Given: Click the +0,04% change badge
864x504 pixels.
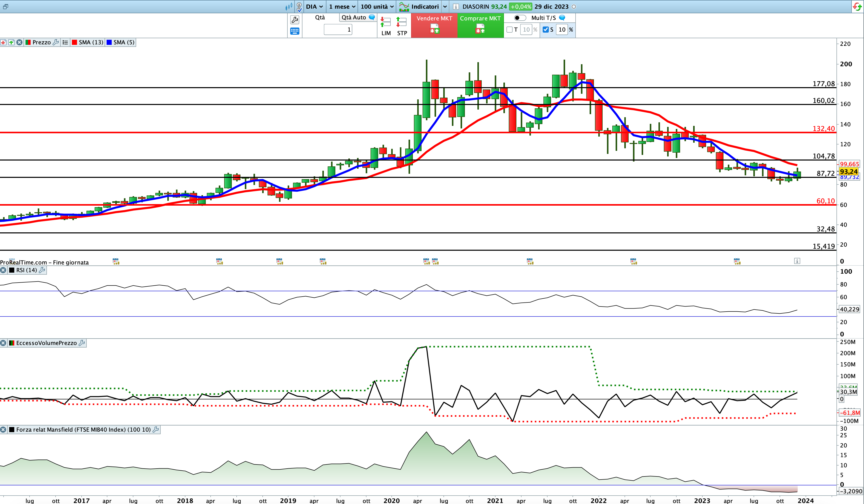Looking at the screenshot, I should pyautogui.click(x=520, y=7).
